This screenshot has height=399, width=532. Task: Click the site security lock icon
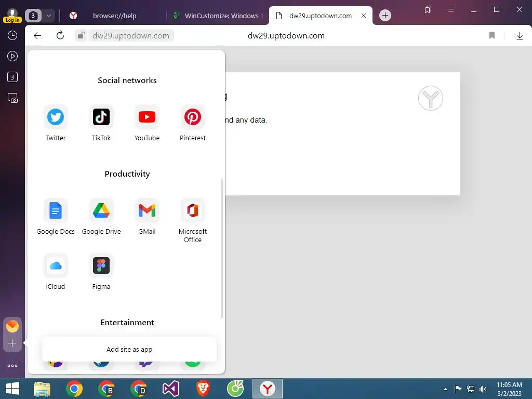pos(81,35)
